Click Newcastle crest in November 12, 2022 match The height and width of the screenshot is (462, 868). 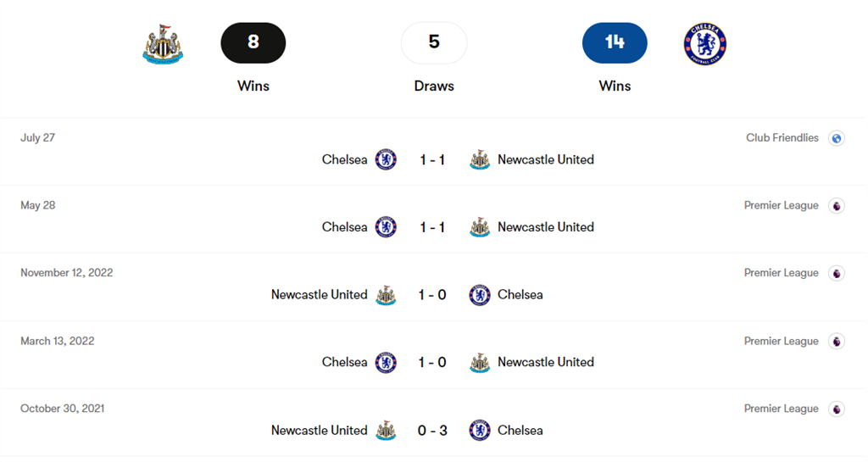[x=387, y=295]
